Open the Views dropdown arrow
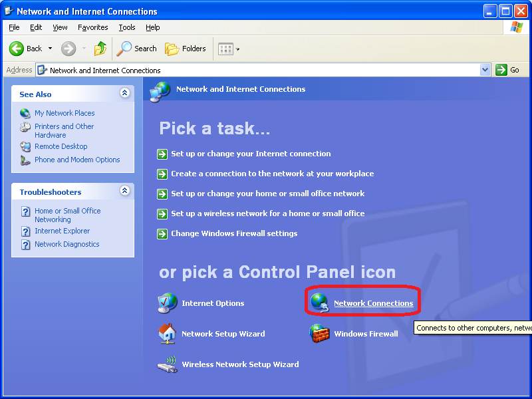532x399 pixels. pyautogui.click(x=237, y=49)
